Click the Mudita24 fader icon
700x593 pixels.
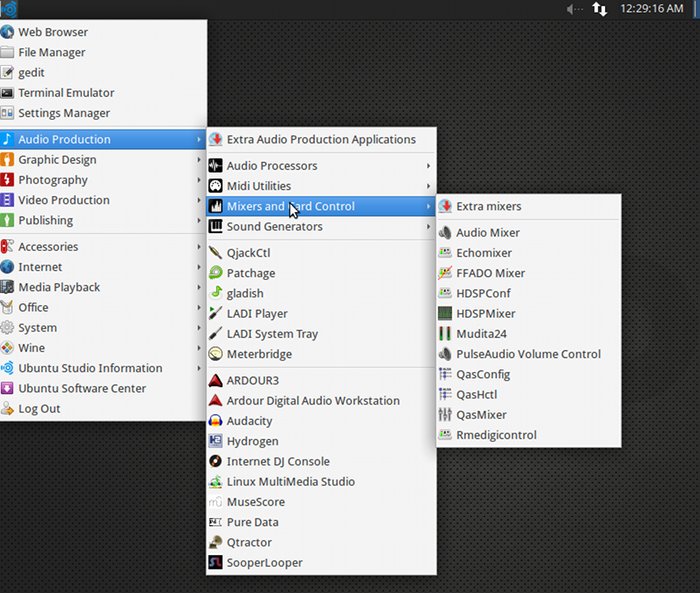tap(445, 334)
